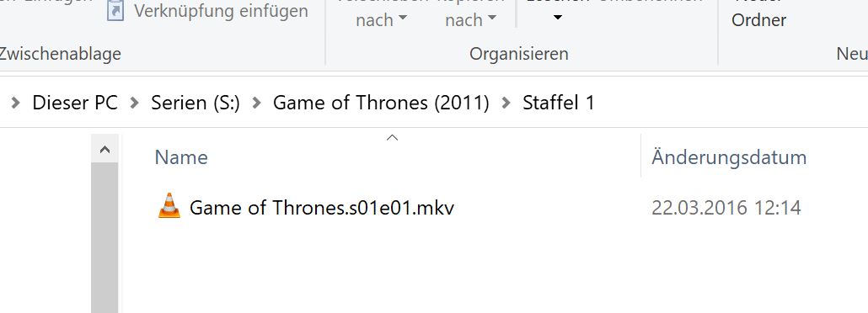Click Verknüpfung einfügen button
The image size is (868, 313).
(x=207, y=10)
